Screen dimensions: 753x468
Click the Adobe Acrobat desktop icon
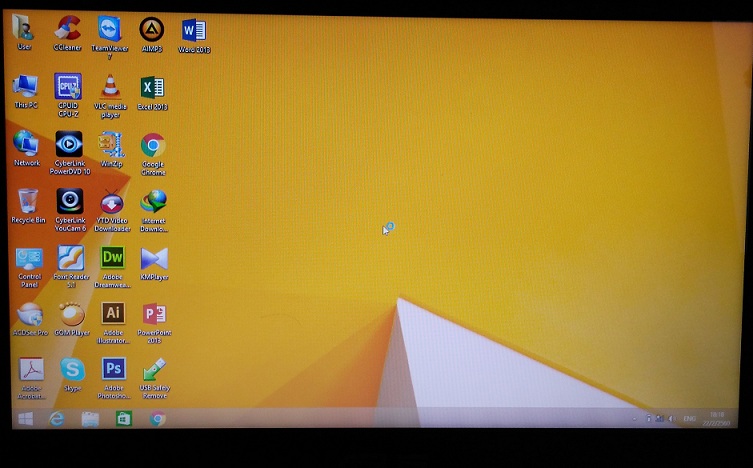(x=31, y=378)
